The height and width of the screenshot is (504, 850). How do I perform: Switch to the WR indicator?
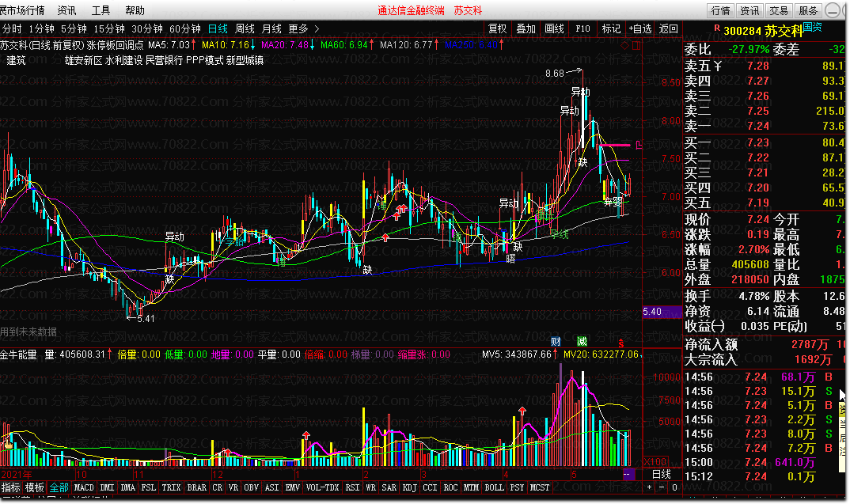(371, 487)
